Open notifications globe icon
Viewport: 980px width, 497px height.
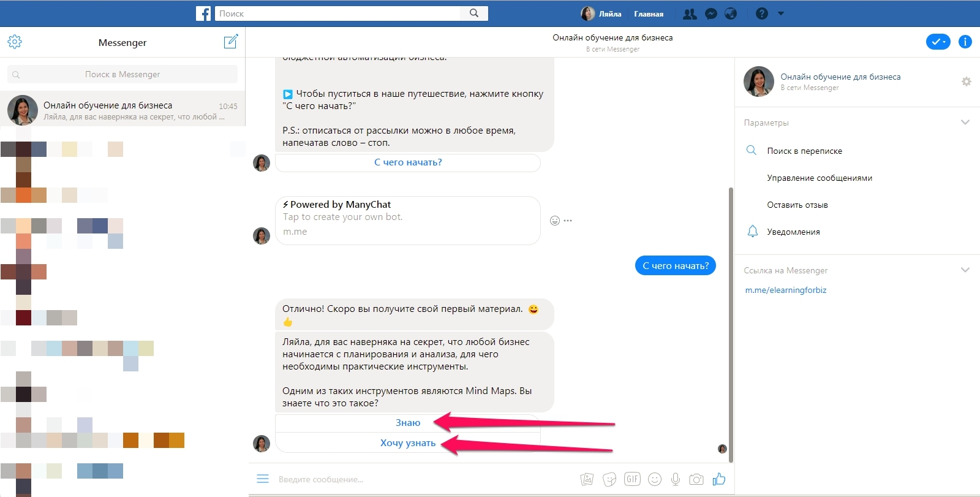coord(731,13)
